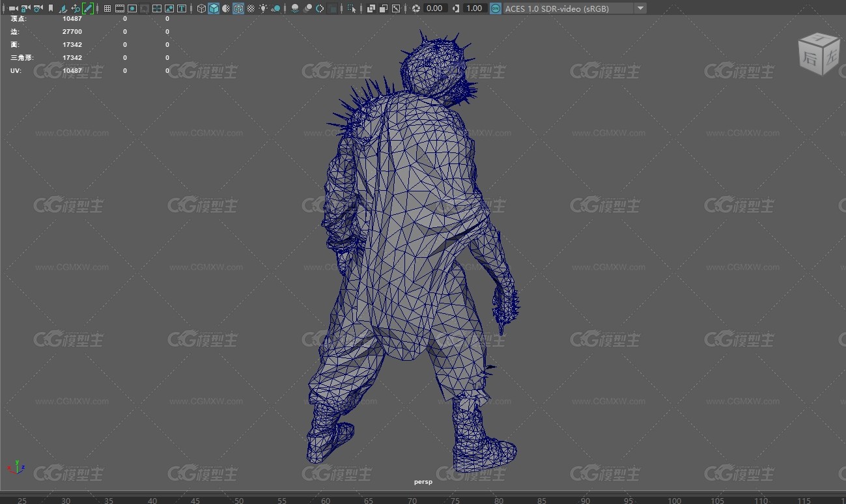Jump to frame 30 on time slider
The width and height of the screenshot is (846, 504).
pyautogui.click(x=66, y=500)
